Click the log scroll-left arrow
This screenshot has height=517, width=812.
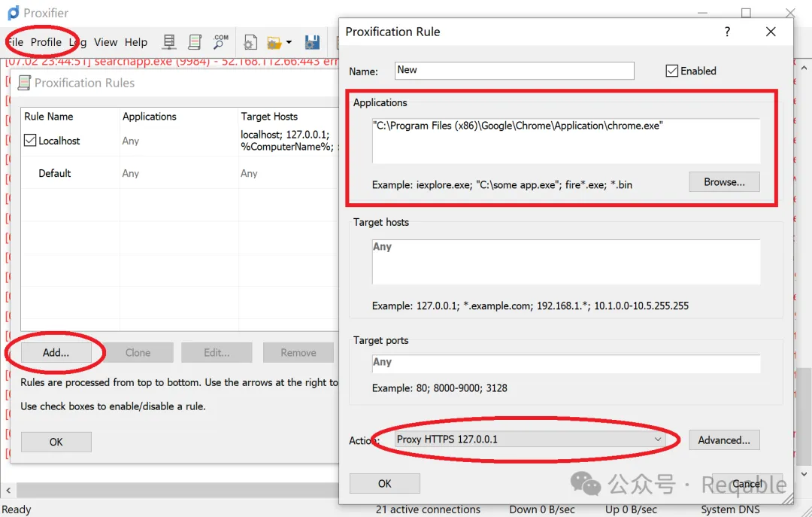click(x=8, y=489)
